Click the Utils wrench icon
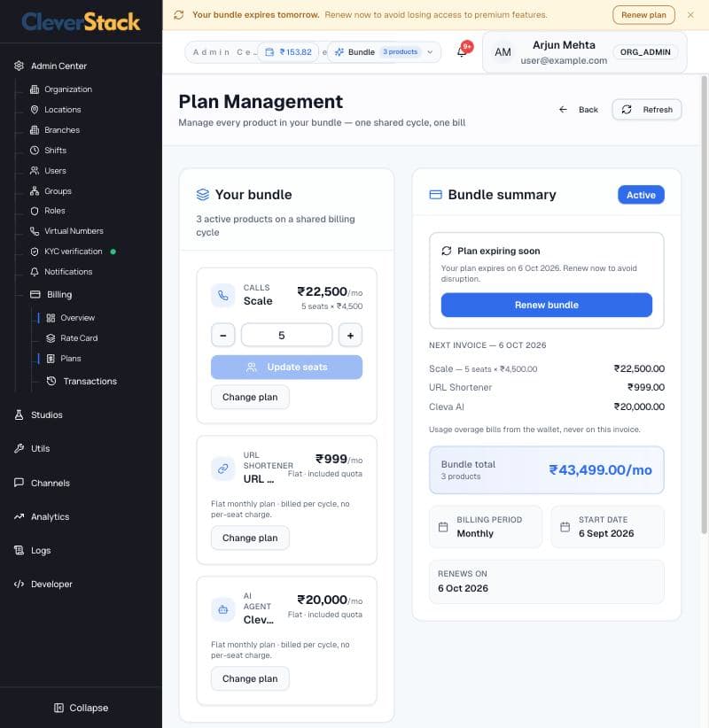This screenshot has height=728, width=709. tap(19, 448)
